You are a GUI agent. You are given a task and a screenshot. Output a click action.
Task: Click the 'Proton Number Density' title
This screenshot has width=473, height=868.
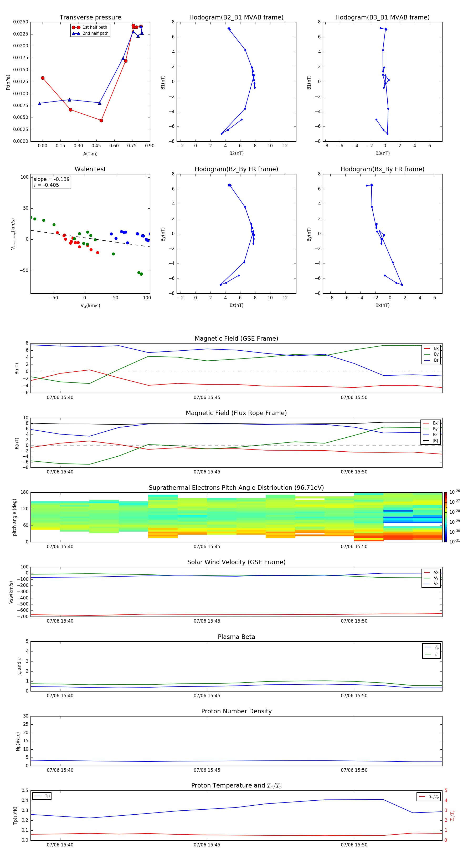tap(236, 711)
